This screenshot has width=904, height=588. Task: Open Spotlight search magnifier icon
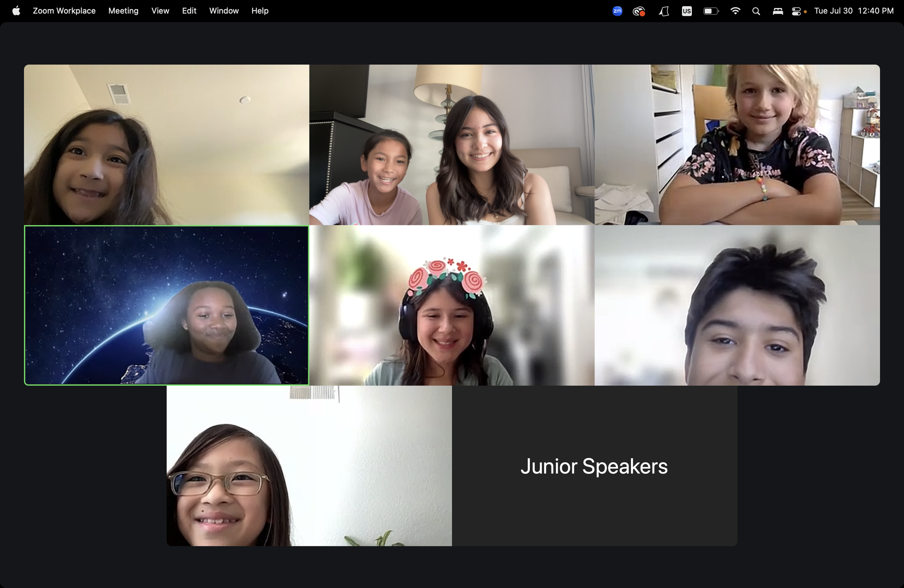point(756,11)
